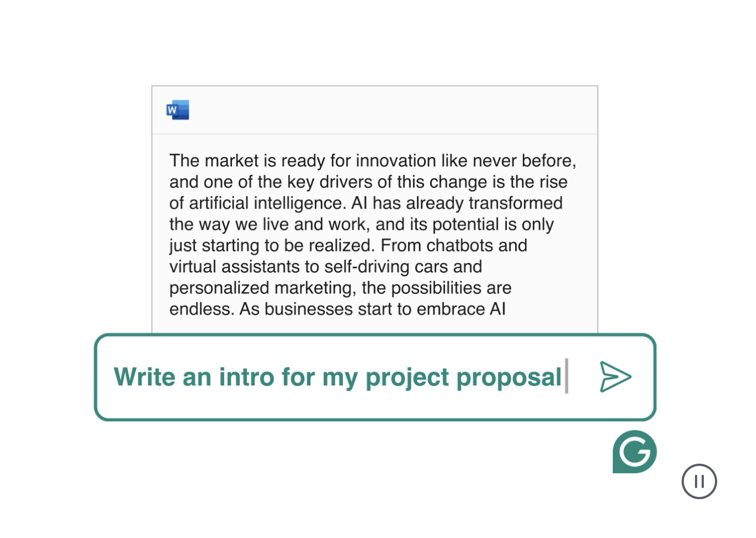This screenshot has height=538, width=756.
Task: Click the line "endless. As businesses start to embrace"
Action: (x=337, y=309)
